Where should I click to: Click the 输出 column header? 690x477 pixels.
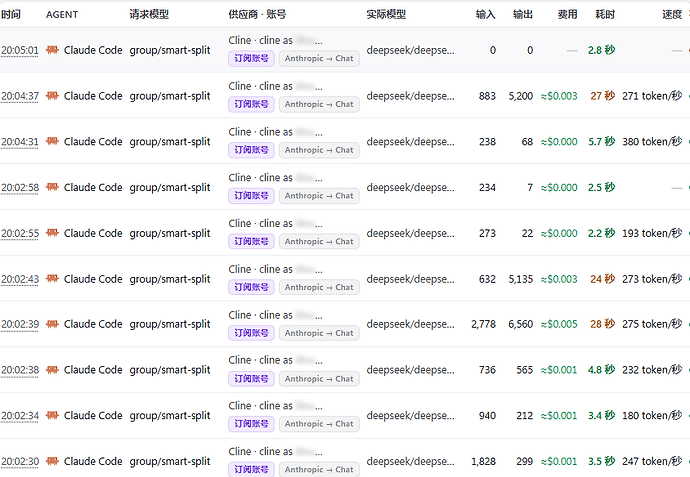point(523,15)
